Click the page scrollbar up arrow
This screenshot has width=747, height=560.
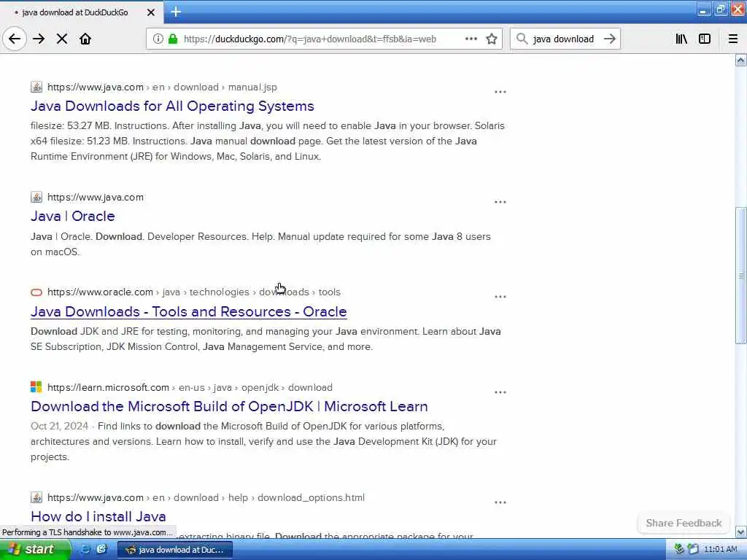[740, 60]
